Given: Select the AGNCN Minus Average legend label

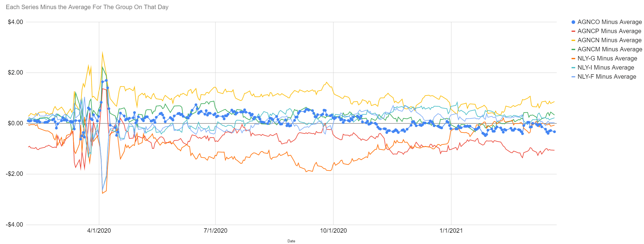Looking at the screenshot, I should click(x=610, y=40).
